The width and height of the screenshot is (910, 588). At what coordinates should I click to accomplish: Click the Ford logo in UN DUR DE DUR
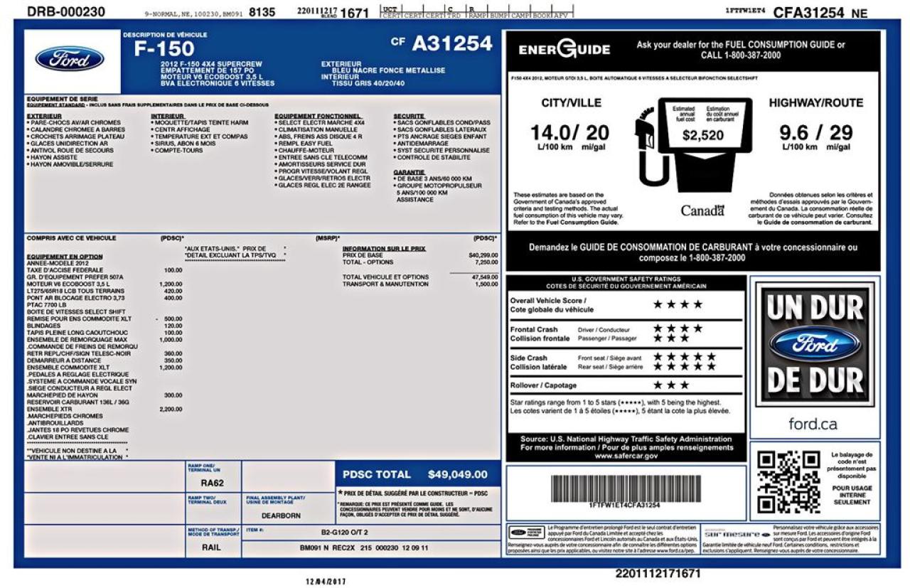815,345
